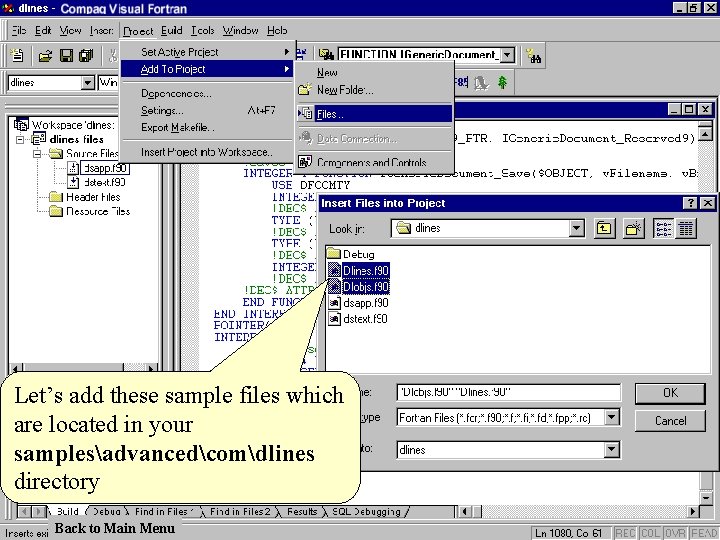Viewport: 720px width, 540px height.
Task: Choose Insert Project into Workspace...
Action: pyautogui.click(x=206, y=152)
